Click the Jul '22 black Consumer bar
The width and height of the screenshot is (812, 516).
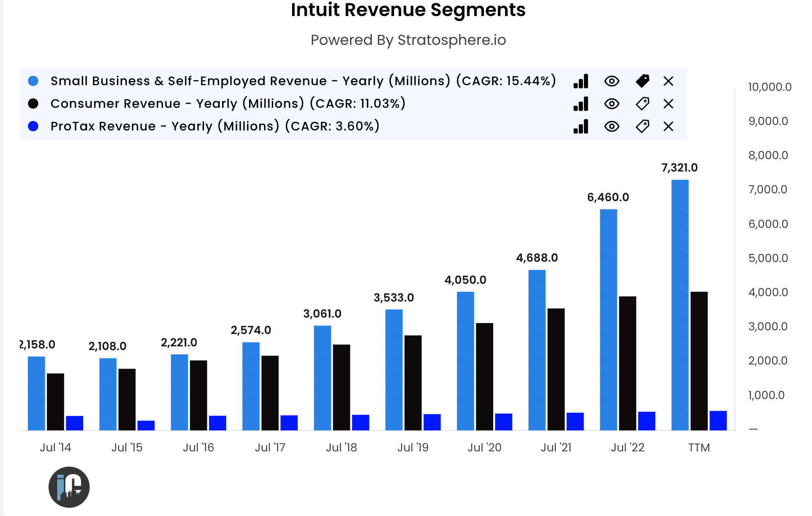(x=627, y=363)
